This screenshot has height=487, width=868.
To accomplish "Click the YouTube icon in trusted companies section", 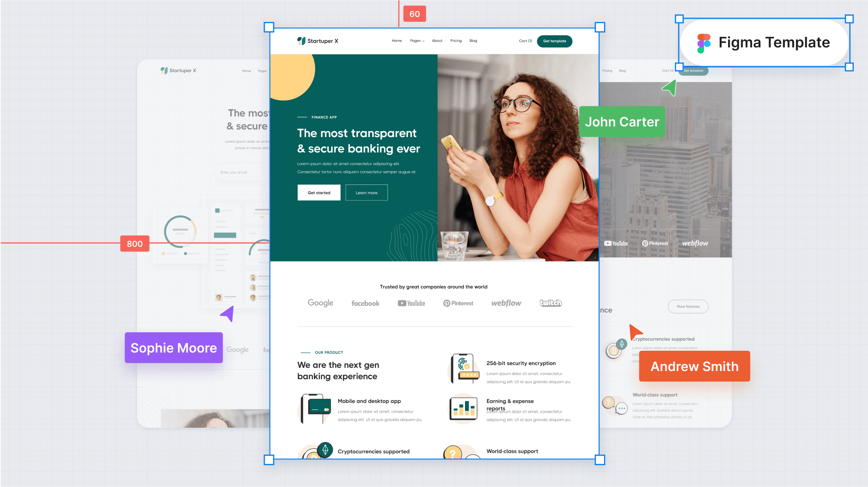I will [411, 303].
